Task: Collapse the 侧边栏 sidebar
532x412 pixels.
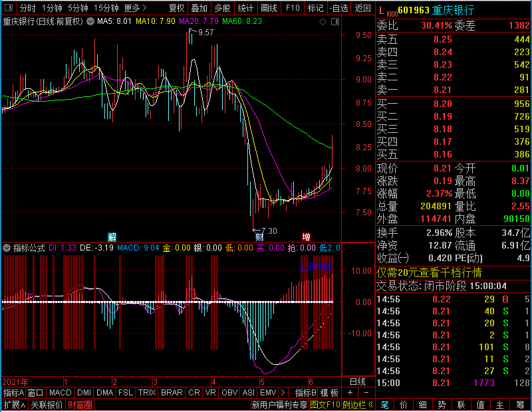Action: click(358, 405)
